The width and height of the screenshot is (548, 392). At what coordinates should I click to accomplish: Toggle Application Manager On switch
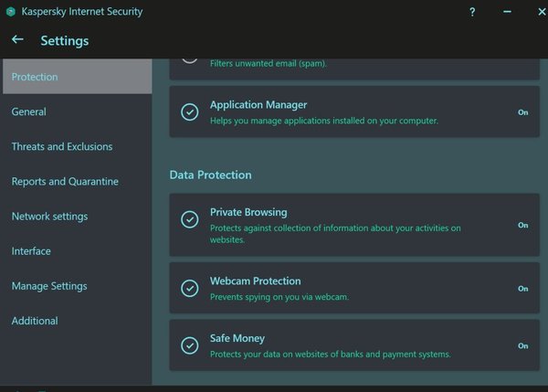[522, 112]
